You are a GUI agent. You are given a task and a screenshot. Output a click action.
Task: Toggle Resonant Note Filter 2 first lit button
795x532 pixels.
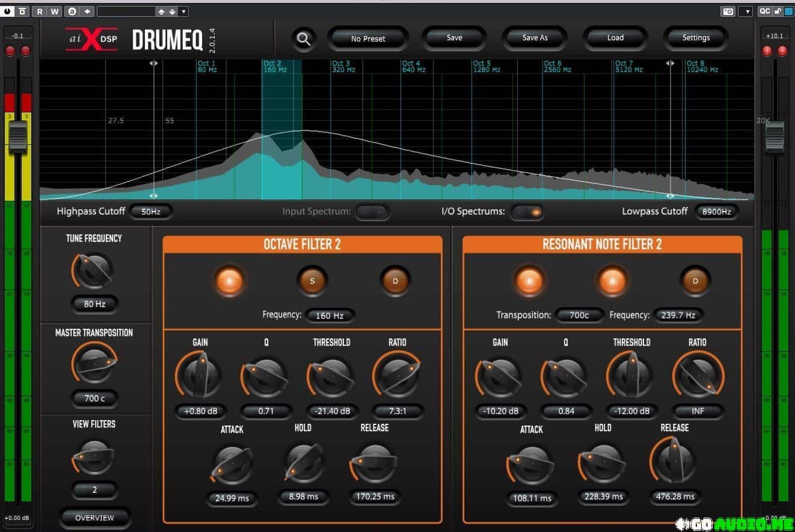[x=529, y=280]
